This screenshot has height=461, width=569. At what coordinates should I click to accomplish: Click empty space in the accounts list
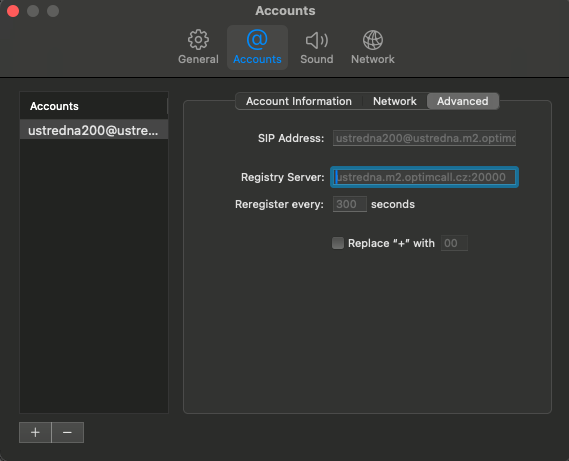pos(94,276)
